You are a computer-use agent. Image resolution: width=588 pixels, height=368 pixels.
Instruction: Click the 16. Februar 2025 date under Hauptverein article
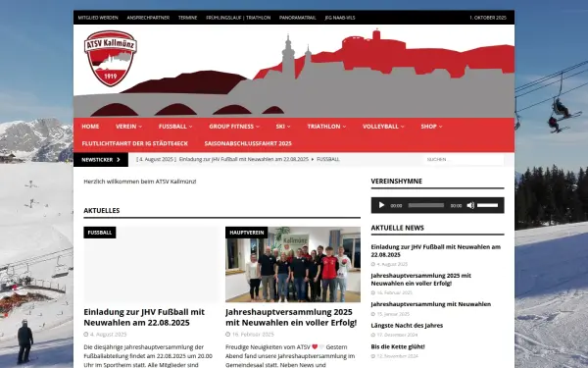(253, 335)
